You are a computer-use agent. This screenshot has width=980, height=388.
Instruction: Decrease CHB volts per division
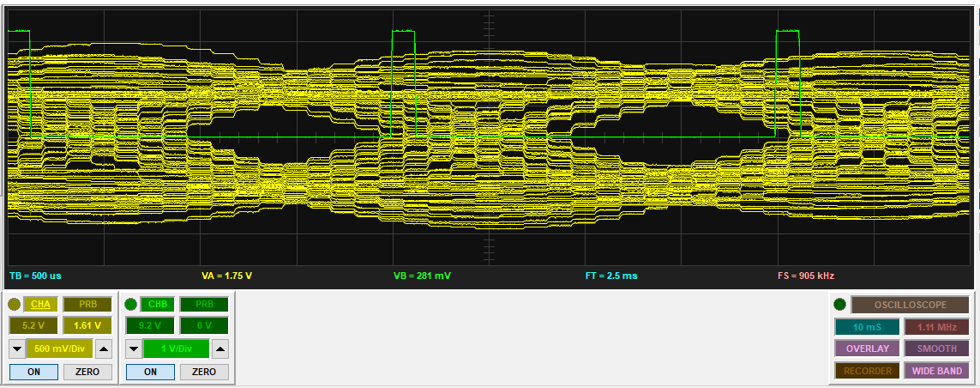click(x=134, y=349)
